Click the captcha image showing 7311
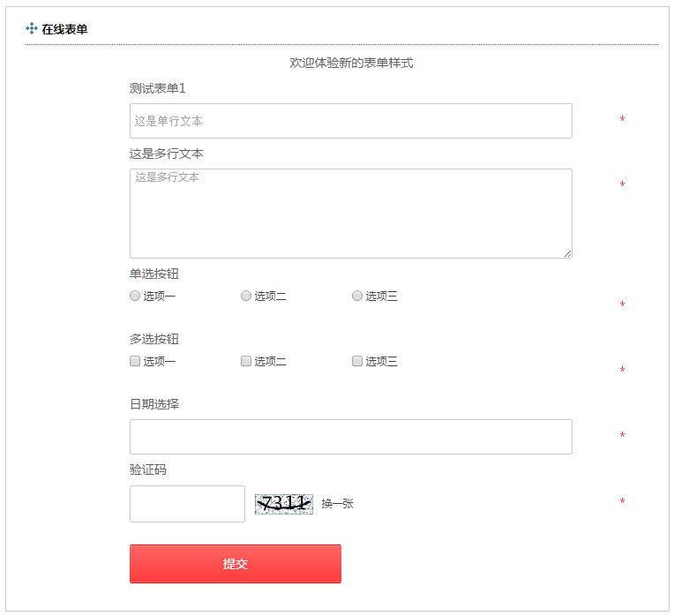The width and height of the screenshot is (674, 616). (283, 503)
